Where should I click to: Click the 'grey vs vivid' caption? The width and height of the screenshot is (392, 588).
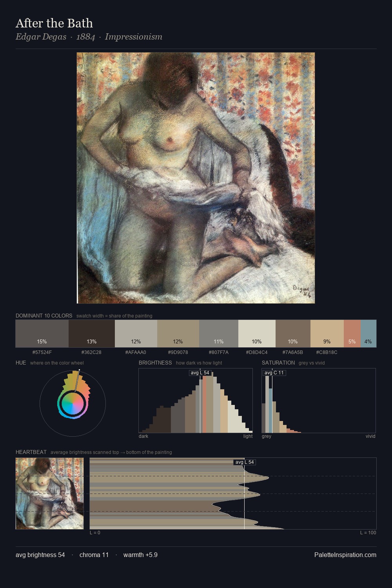312,363
